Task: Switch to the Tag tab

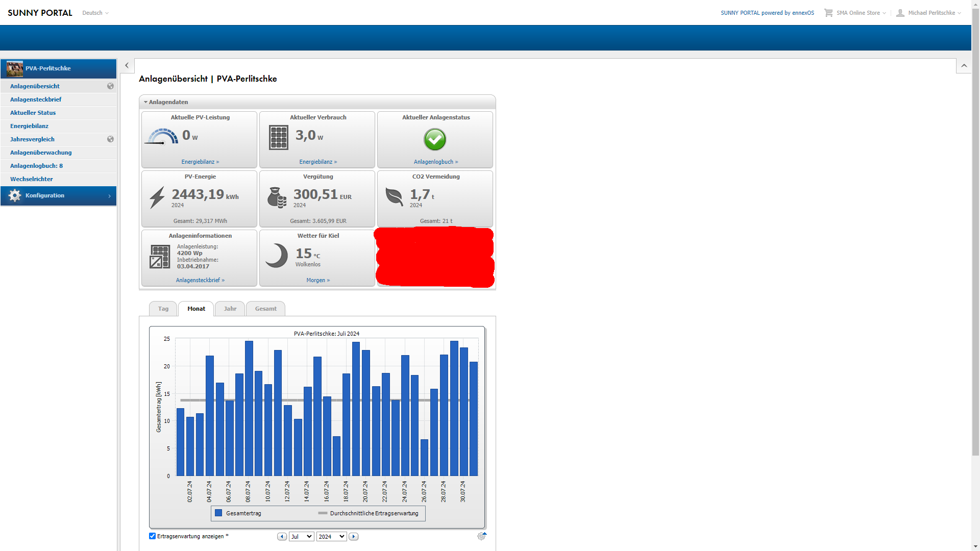Action: tap(163, 309)
